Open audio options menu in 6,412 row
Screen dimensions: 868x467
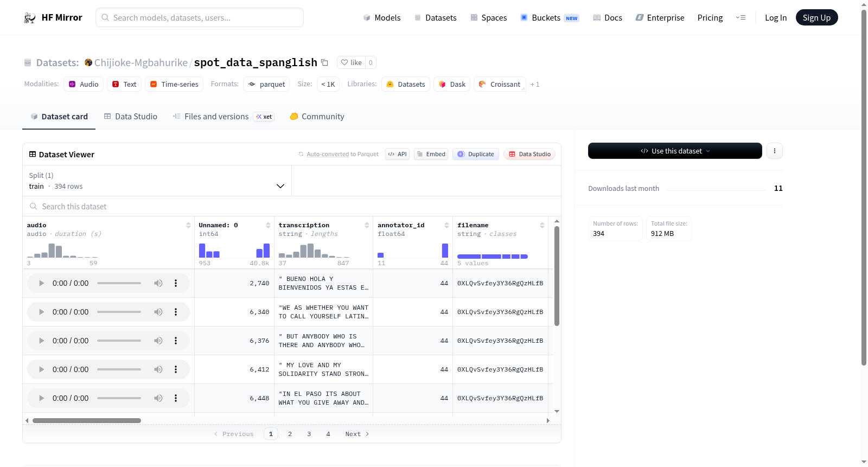(x=176, y=369)
